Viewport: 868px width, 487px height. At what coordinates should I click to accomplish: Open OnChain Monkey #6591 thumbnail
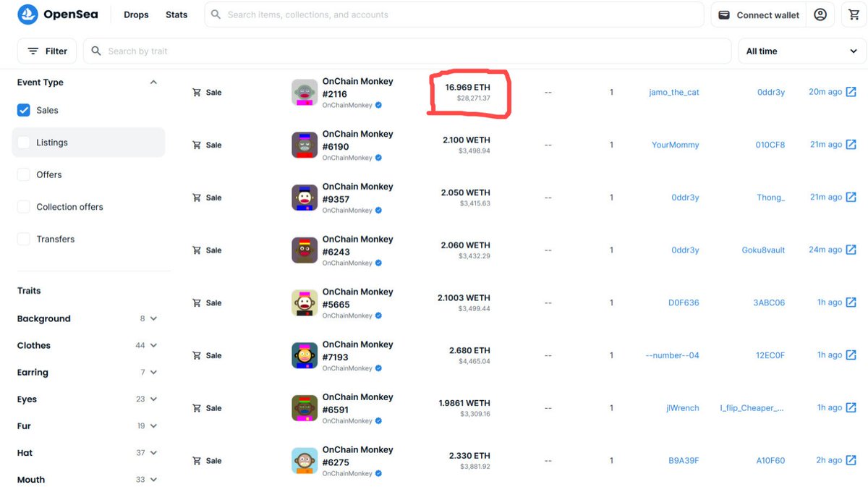[x=305, y=408]
